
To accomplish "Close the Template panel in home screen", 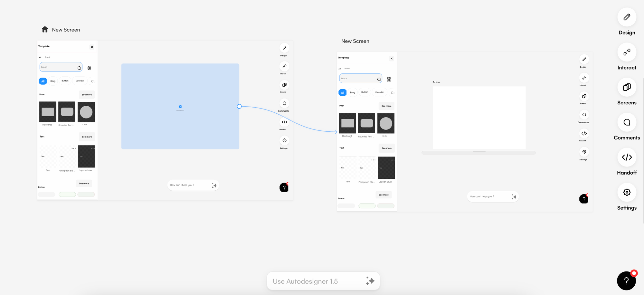I will 92,47.
